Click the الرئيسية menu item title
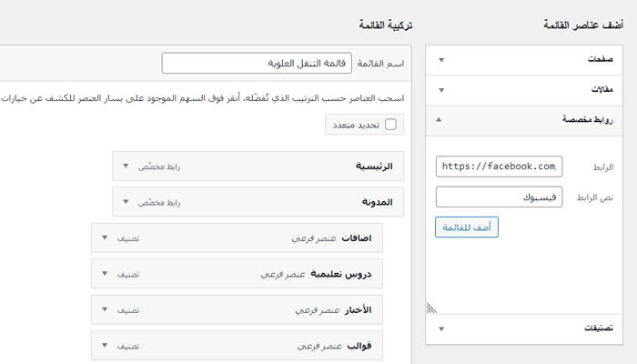Viewport: 637px width, 364px height. pos(374,167)
